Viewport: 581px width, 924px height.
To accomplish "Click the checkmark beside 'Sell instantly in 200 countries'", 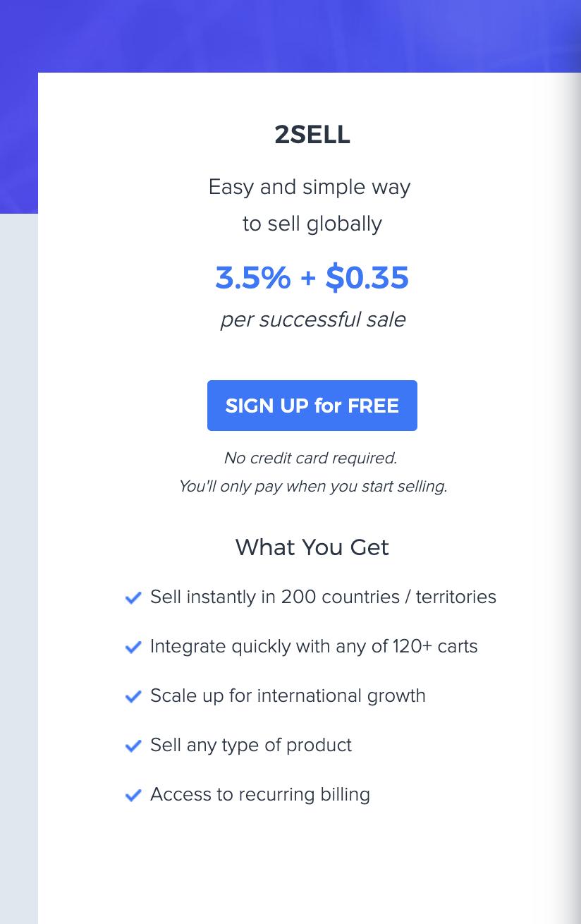I will click(x=133, y=597).
